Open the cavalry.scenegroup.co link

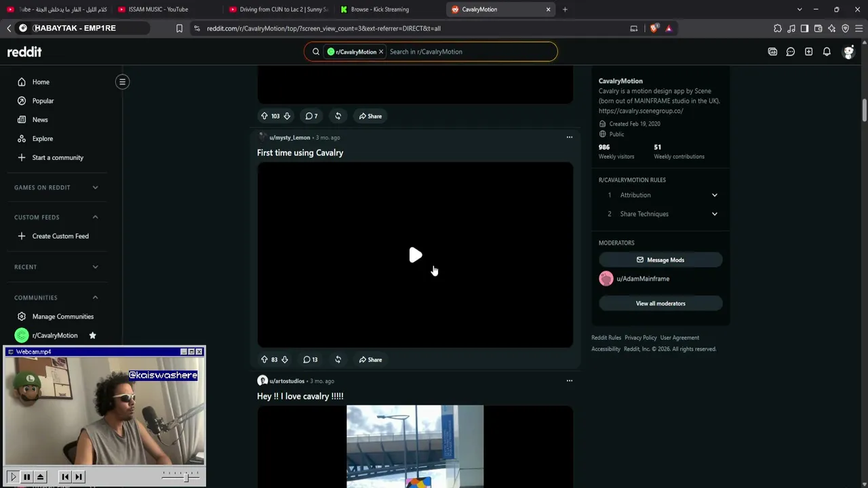641,110
